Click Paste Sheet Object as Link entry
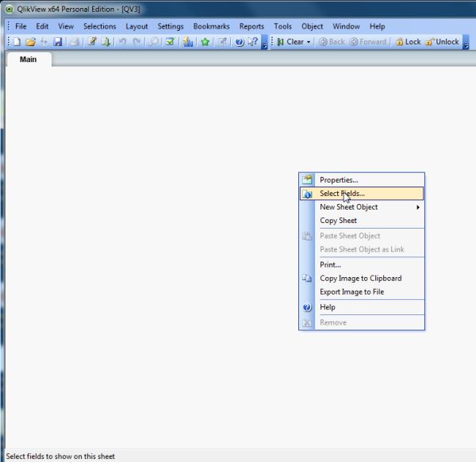Viewport: 476px width, 462px height. click(362, 249)
